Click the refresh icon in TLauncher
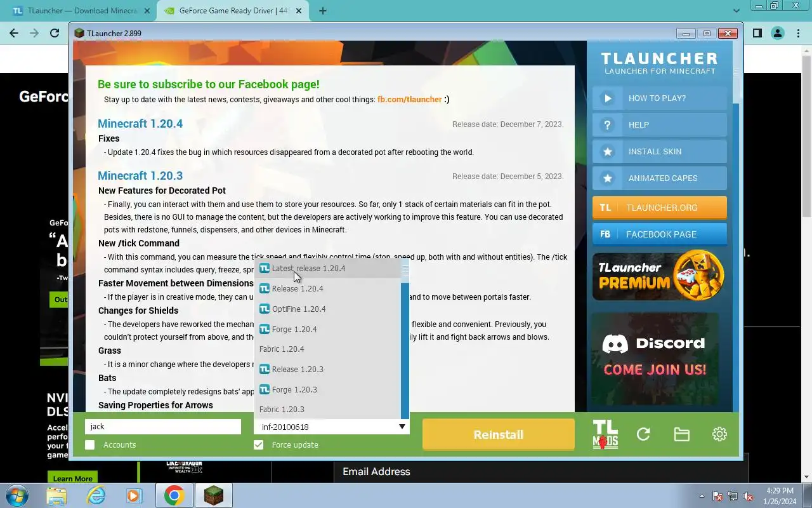The image size is (812, 508). pos(643,434)
